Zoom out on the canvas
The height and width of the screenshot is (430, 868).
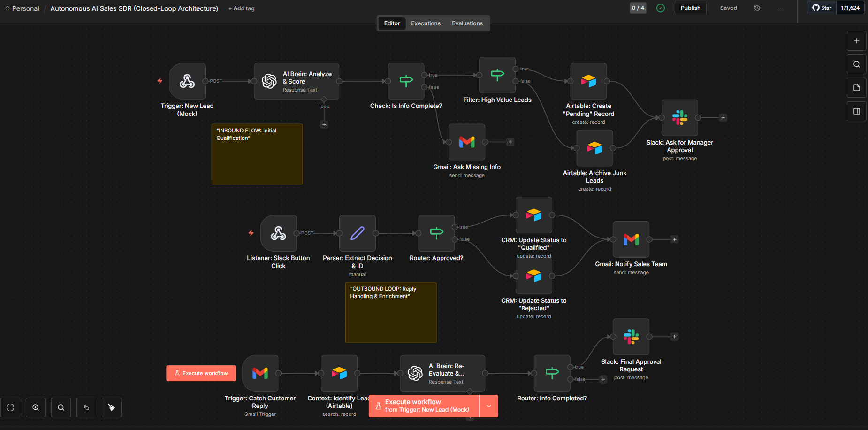61,407
